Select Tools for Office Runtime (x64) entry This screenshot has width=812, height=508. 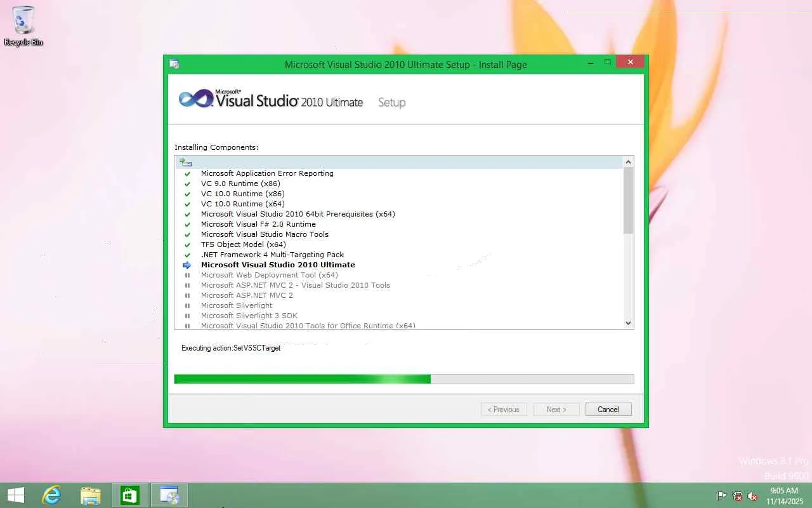coord(308,325)
